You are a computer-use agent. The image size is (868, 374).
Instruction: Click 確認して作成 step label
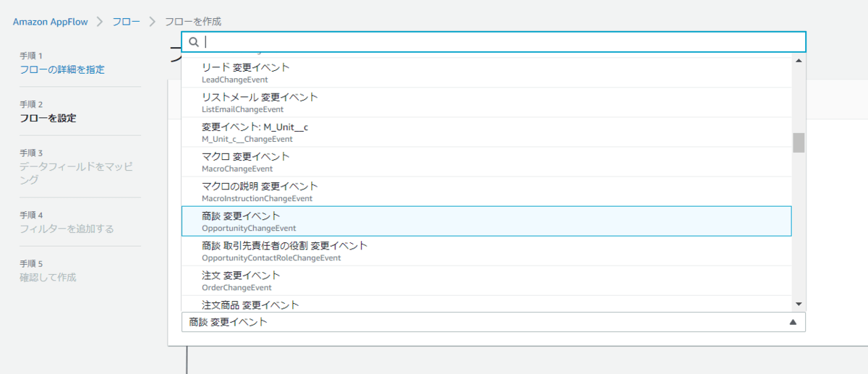(48, 277)
